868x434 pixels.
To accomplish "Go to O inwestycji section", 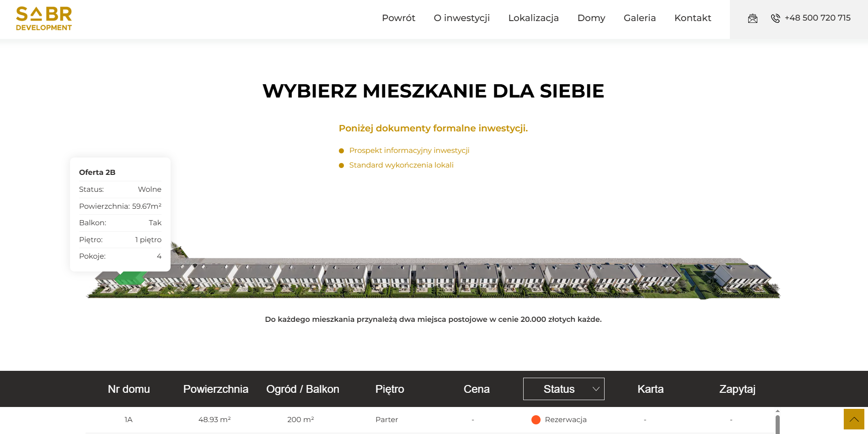I will (461, 18).
